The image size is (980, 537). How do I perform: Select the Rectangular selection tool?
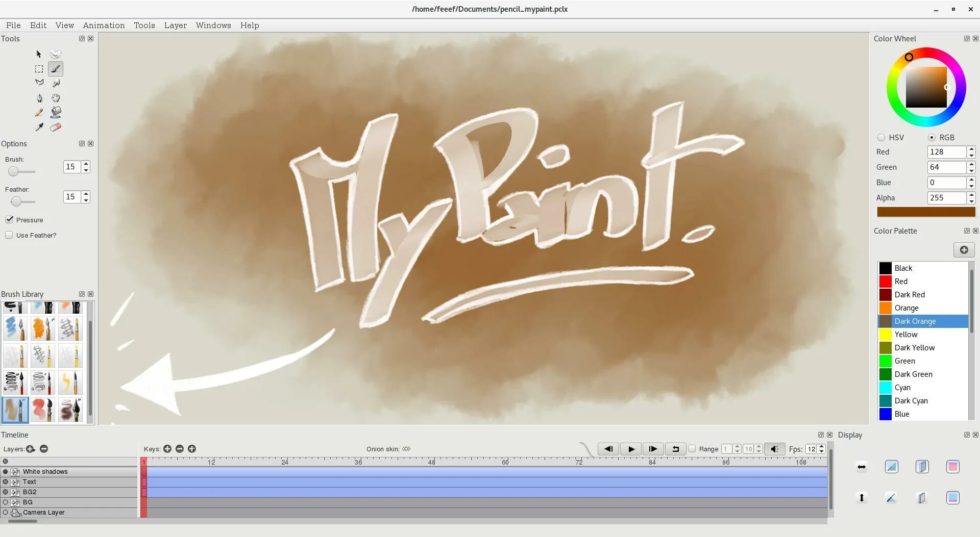39,69
